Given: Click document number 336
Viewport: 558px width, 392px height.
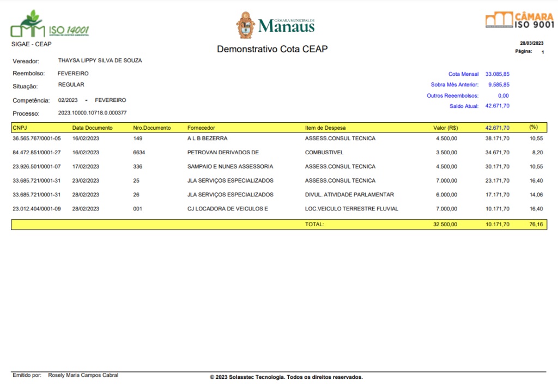Looking at the screenshot, I should pyautogui.click(x=138, y=167).
